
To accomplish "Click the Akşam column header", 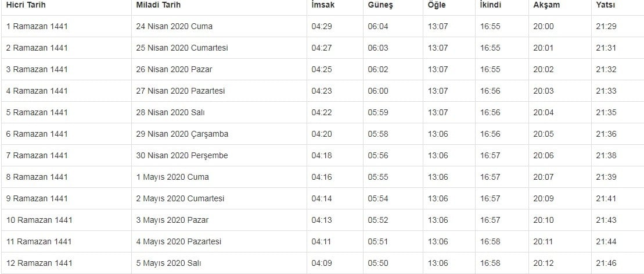I will tap(545, 5).
